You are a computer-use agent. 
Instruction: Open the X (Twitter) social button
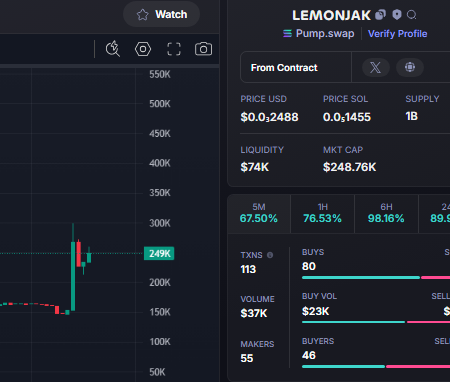tap(376, 67)
